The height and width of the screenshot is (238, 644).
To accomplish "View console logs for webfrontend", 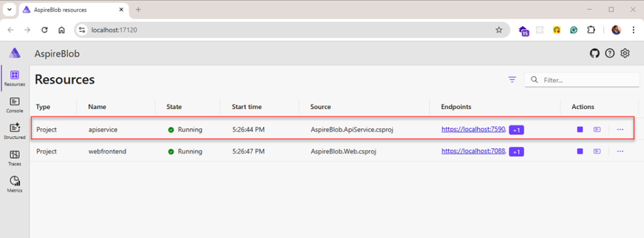I will [597, 151].
